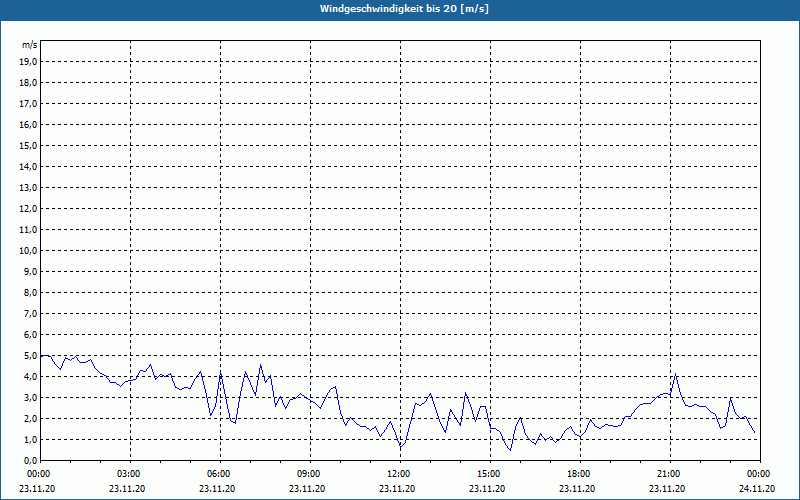Click the 5,0 y-axis label
The height and width of the screenshot is (500, 800).
coord(30,356)
